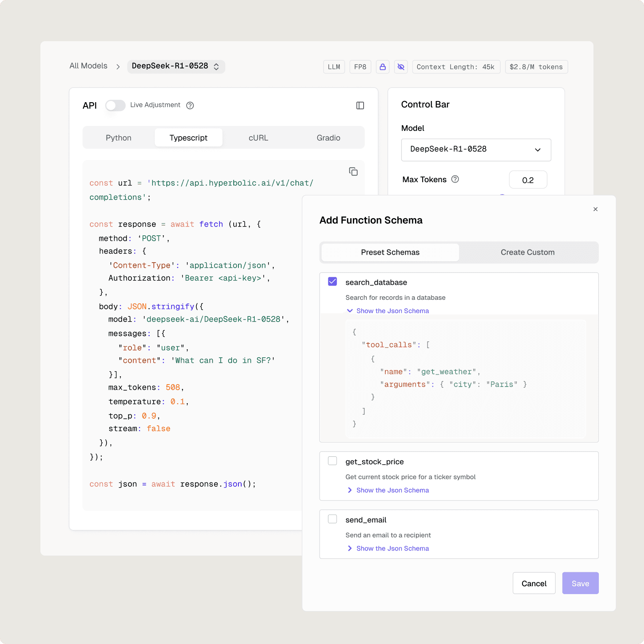Switch to the cURL tab
This screenshot has width=644, height=644.
(258, 138)
